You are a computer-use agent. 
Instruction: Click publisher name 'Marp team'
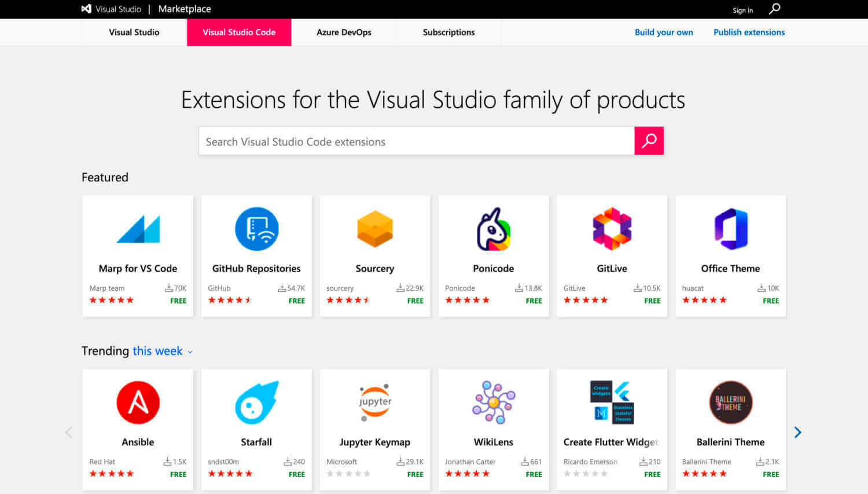[107, 288]
